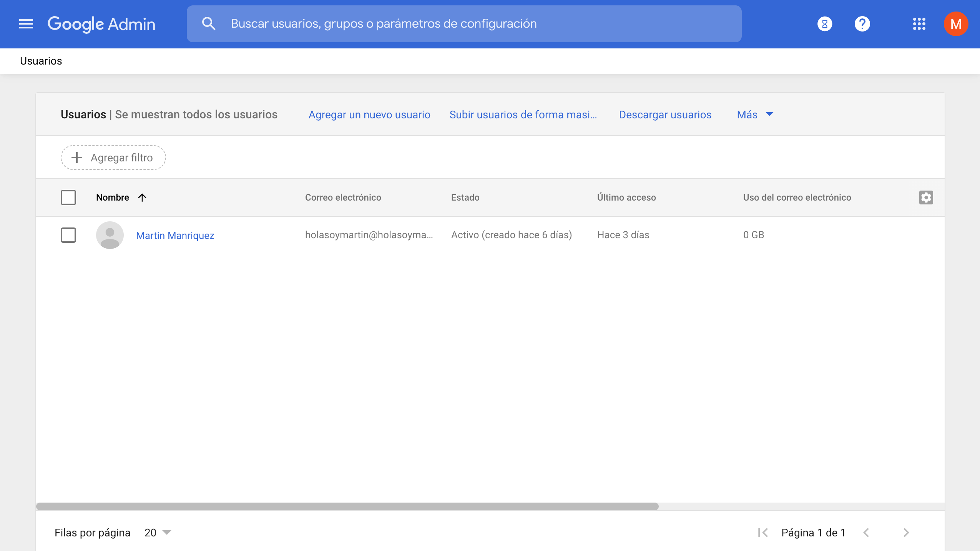Click Correo electrónico column header
This screenshot has width=980, height=551.
point(343,197)
